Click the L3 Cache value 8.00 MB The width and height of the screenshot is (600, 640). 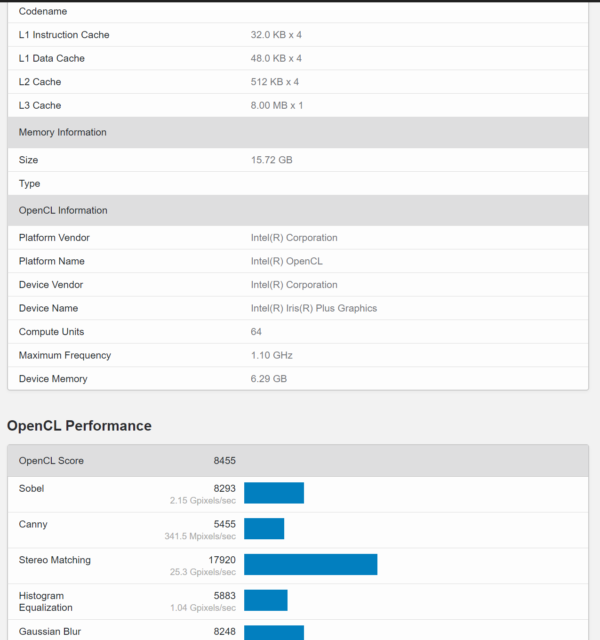pos(276,105)
